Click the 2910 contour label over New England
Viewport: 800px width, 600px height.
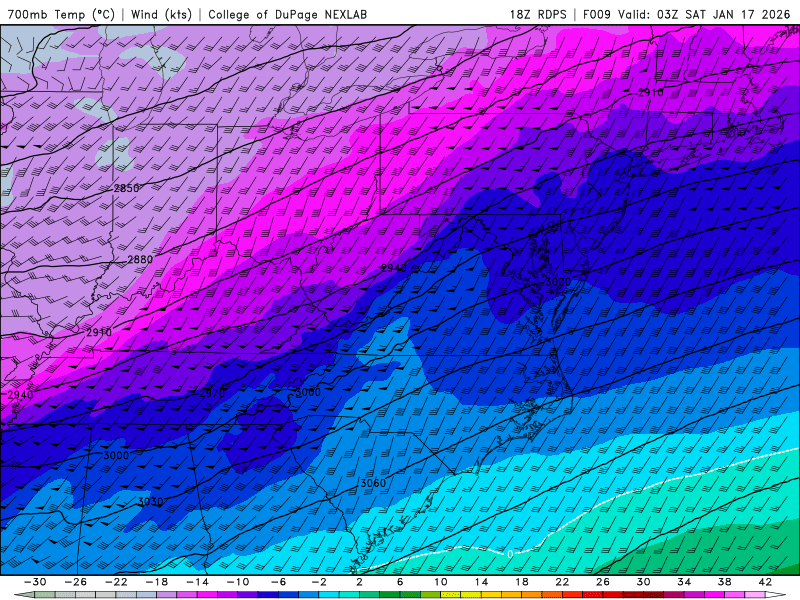[651, 92]
